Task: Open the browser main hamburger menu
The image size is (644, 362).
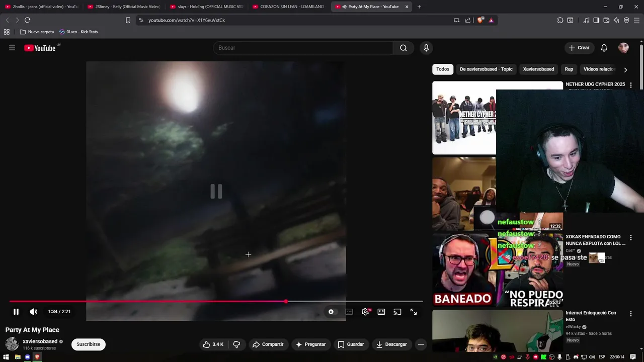Action: (636, 20)
